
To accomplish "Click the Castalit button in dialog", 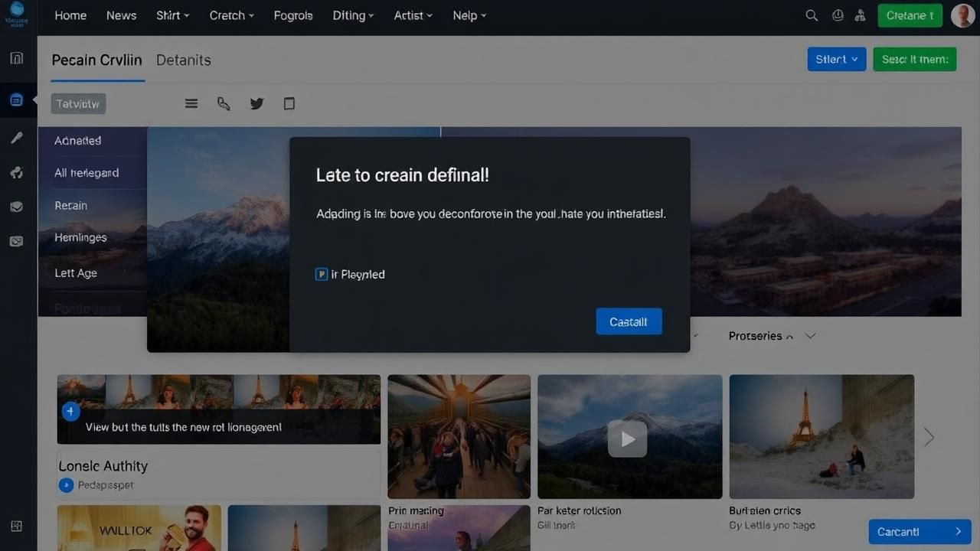I will pos(629,321).
